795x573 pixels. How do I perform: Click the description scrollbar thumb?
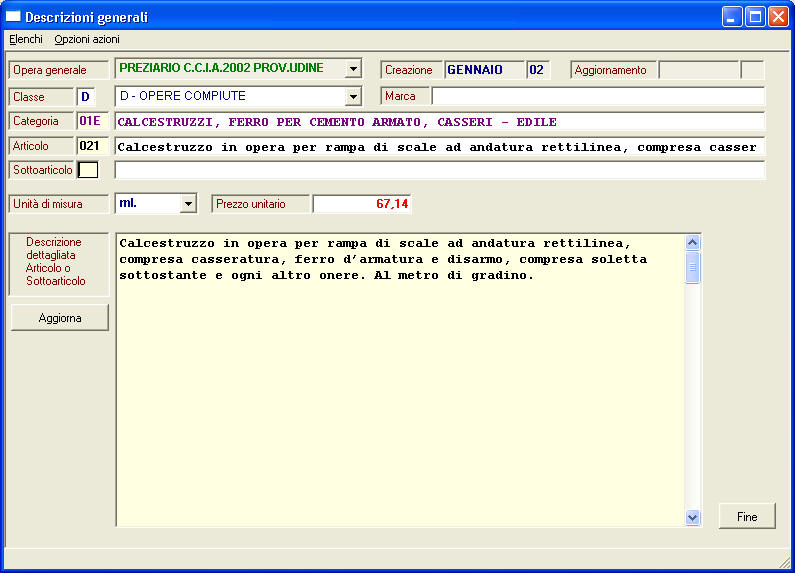(x=693, y=267)
